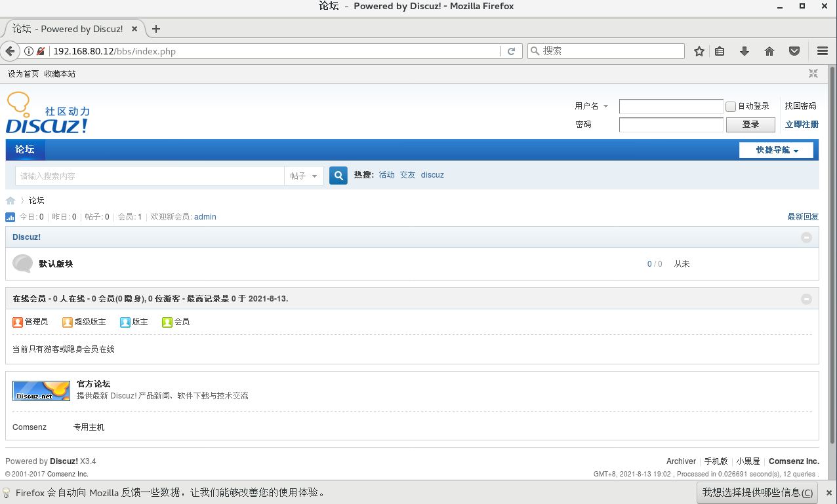The height and width of the screenshot is (504, 837).
Task: Open the 用户名 login type dropdown
Action: (592, 106)
